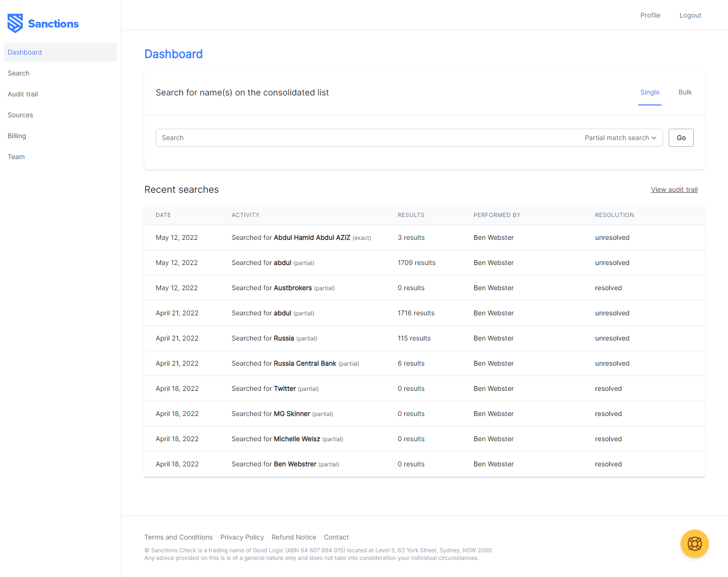Go to Audit trail in sidebar
Viewport: 728px width, 577px height.
pos(23,94)
